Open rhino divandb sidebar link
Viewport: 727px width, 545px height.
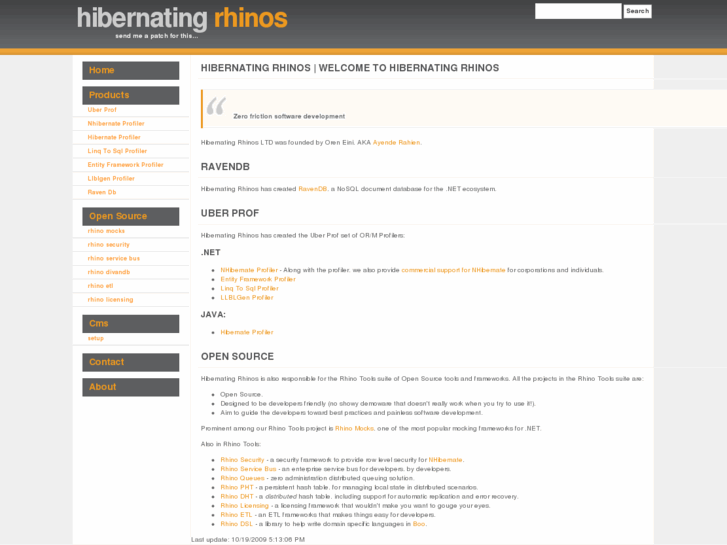tap(109, 272)
